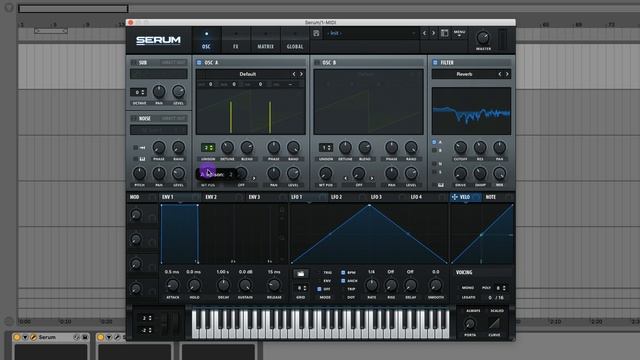Viewport: 640px width, 360px height.
Task: Click the Init preset name field
Action: tap(371, 33)
